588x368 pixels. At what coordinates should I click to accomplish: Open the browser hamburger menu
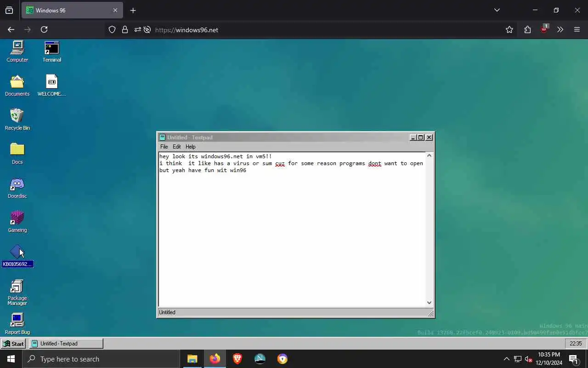coord(577,29)
